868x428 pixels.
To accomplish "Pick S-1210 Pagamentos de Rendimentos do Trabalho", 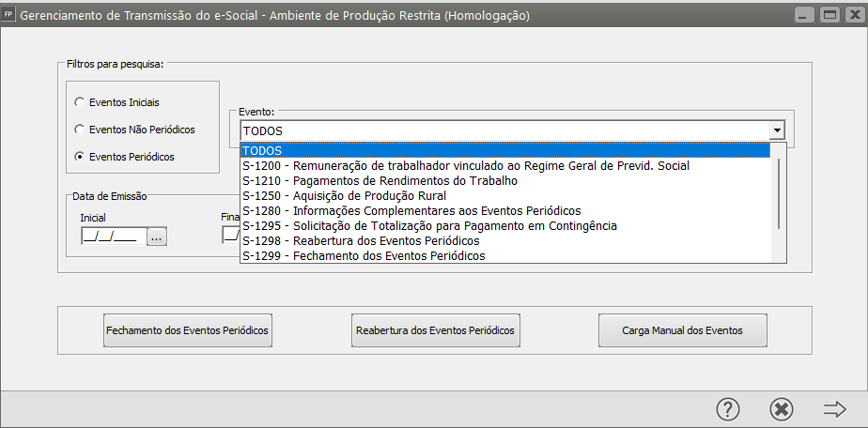I will click(504, 181).
